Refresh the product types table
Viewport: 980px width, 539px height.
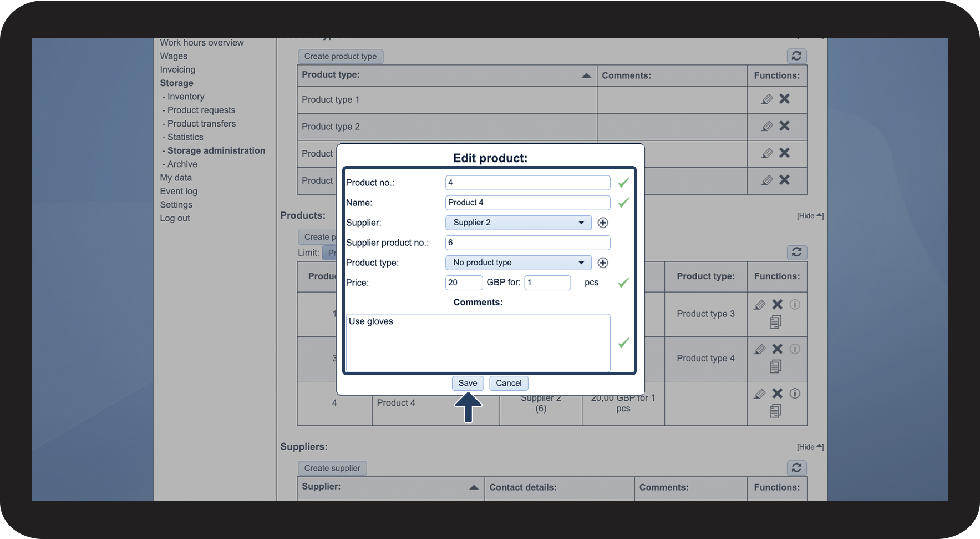click(x=796, y=56)
